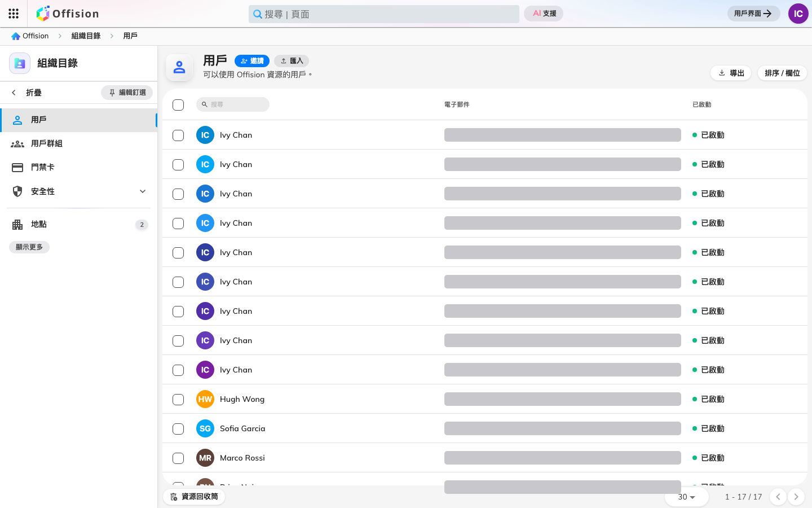
Task: Check the box for Sofia Garcia
Action: [178, 429]
